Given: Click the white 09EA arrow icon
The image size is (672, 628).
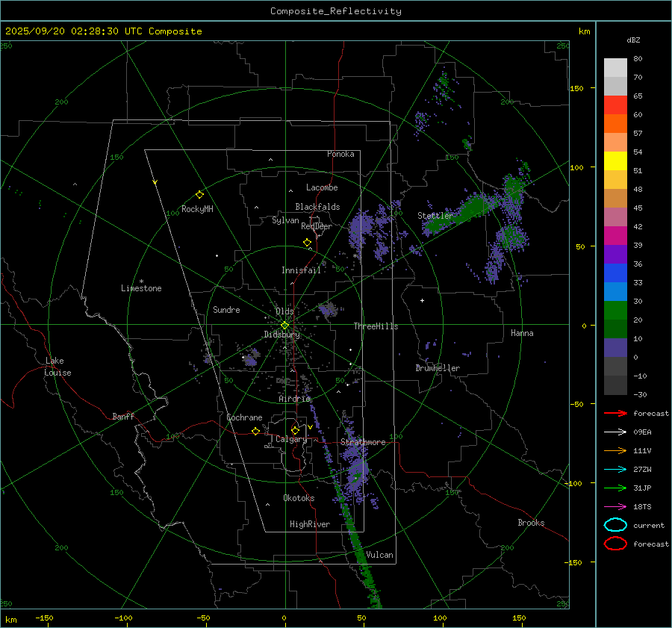Looking at the screenshot, I should 615,432.
